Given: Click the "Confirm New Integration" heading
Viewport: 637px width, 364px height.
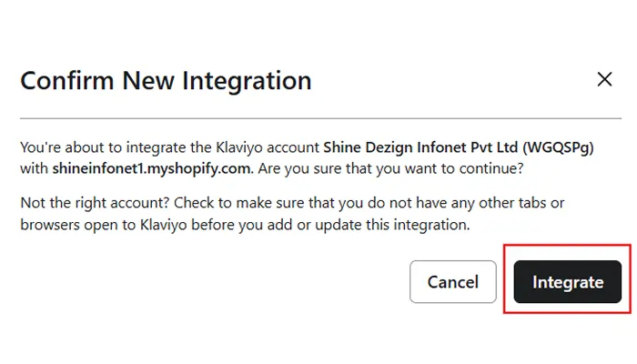Looking at the screenshot, I should click(x=166, y=80).
